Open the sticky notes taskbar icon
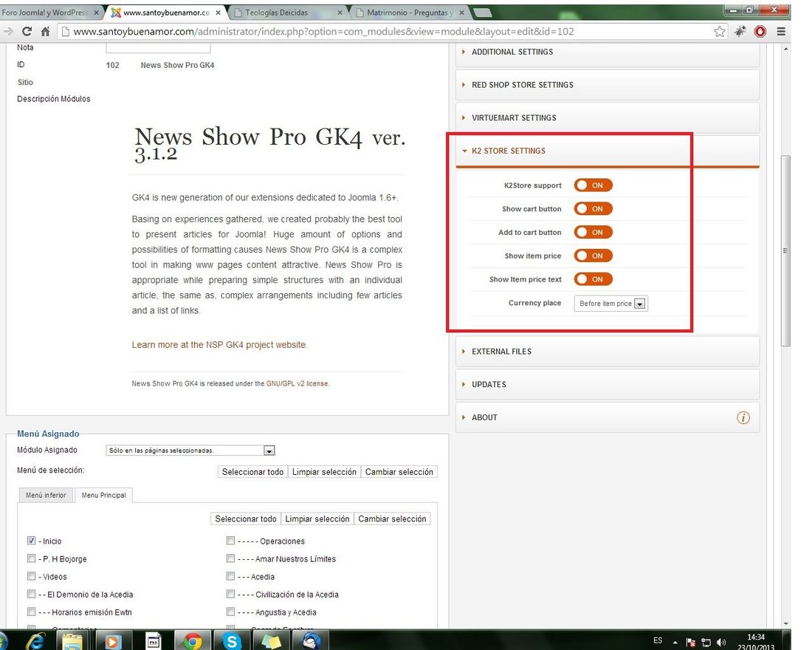This screenshot has width=812, height=650. point(270,641)
